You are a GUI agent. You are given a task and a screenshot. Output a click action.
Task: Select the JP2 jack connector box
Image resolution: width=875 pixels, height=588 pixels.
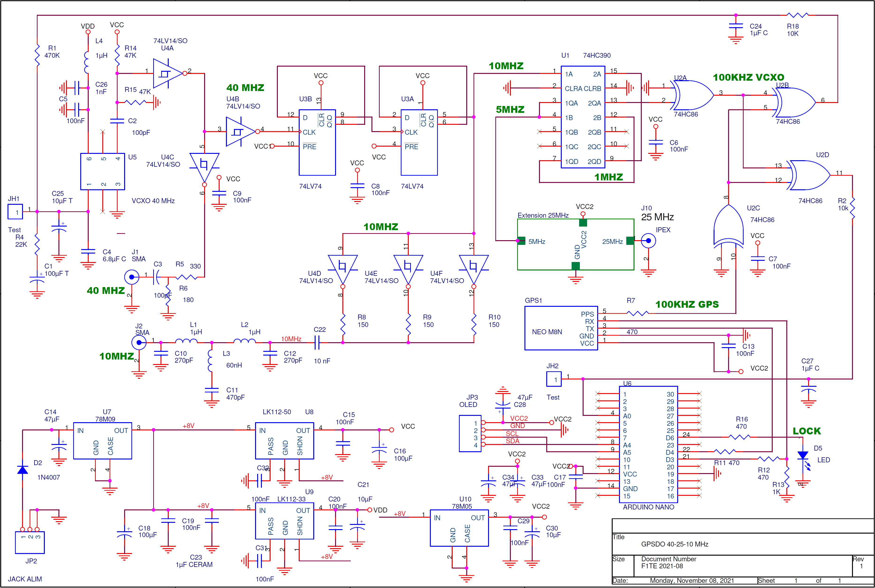coord(30,543)
